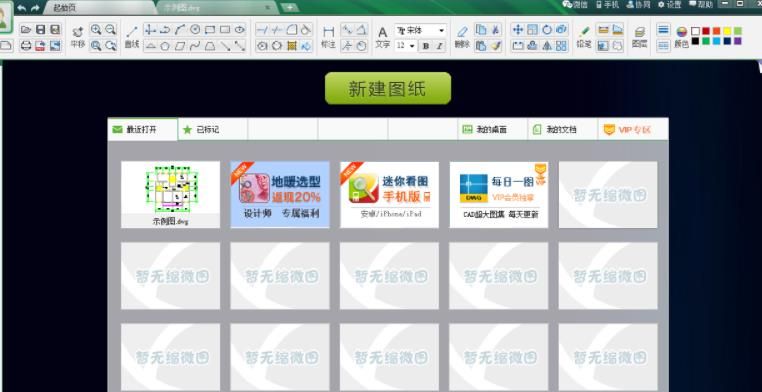The width and height of the screenshot is (762, 392).
Task: Select the hatch fill tool
Action: click(x=292, y=46)
